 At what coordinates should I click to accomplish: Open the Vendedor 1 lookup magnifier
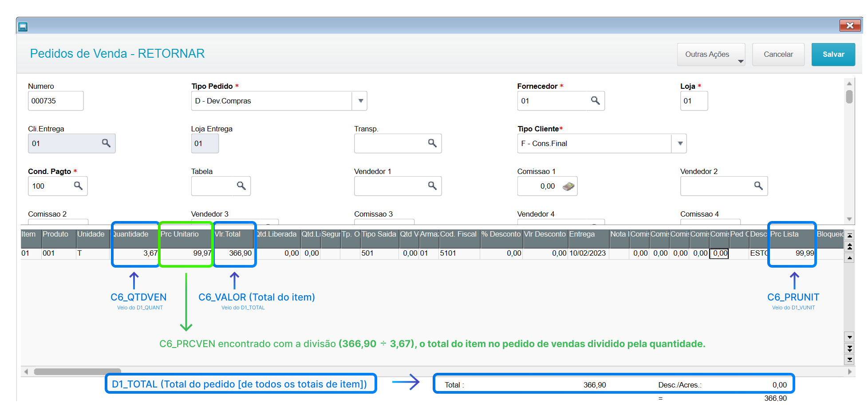click(x=432, y=186)
